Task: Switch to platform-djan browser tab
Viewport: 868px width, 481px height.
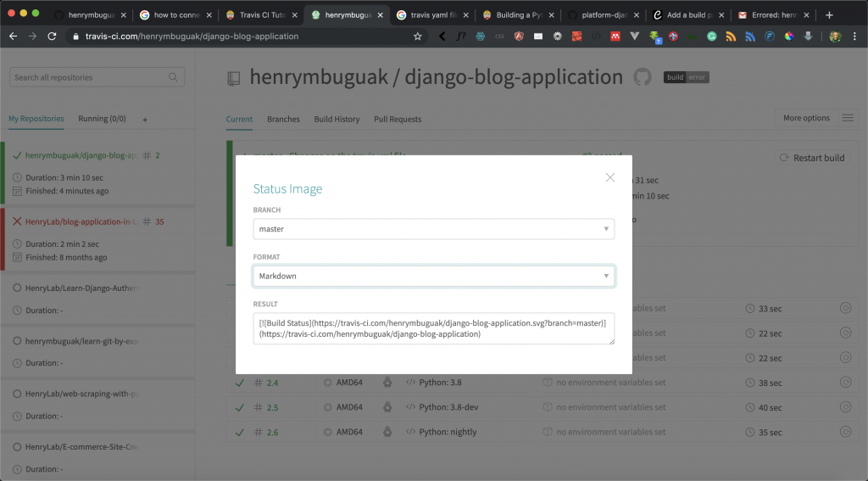Action: [x=604, y=15]
